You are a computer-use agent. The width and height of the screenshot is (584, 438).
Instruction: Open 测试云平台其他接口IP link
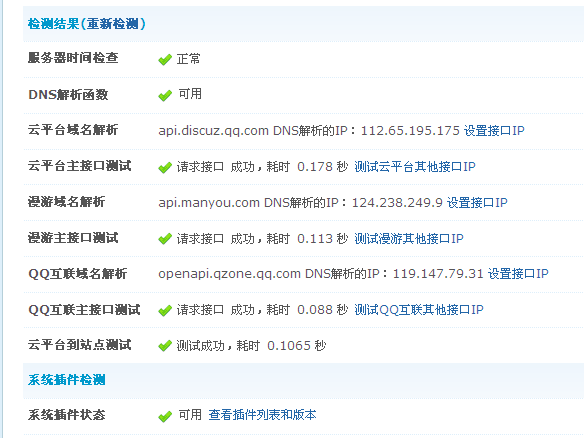[x=415, y=166]
